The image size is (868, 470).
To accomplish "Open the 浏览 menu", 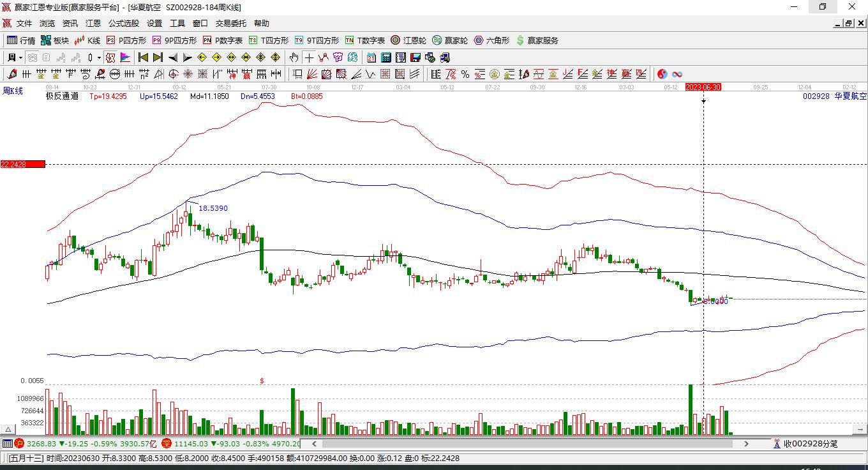I will (x=47, y=24).
